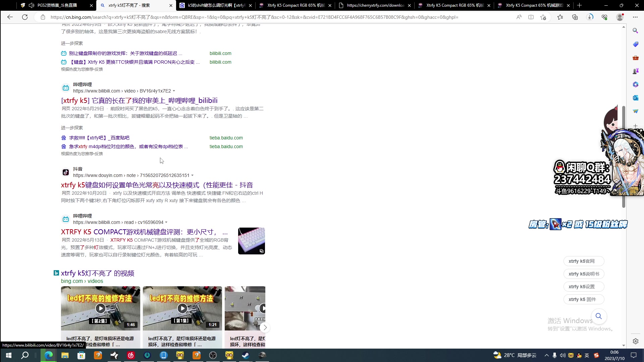Switch to cherryxtrfy.com download tab
This screenshot has height=362, width=644.
375,5
